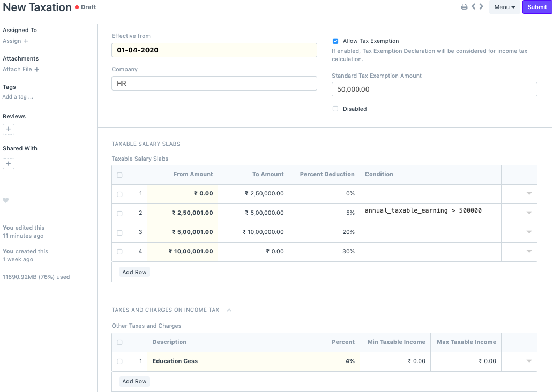Open Education Cess row dropdown arrow

tap(529, 361)
